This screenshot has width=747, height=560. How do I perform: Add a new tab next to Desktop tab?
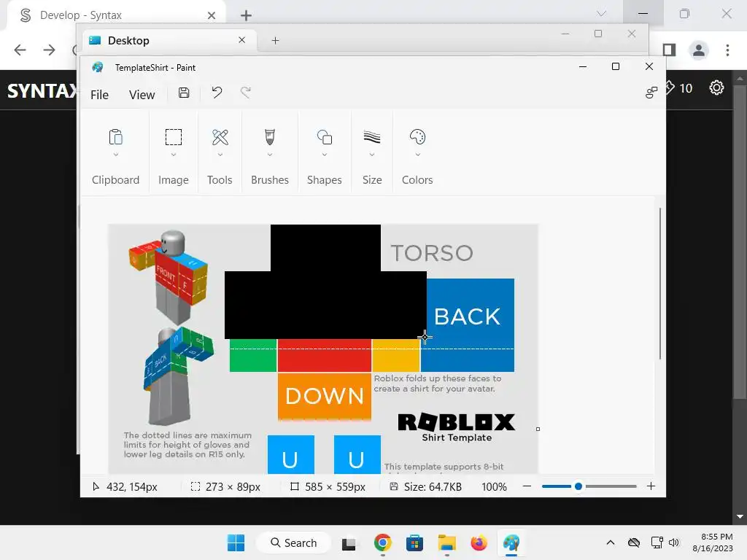coord(275,41)
